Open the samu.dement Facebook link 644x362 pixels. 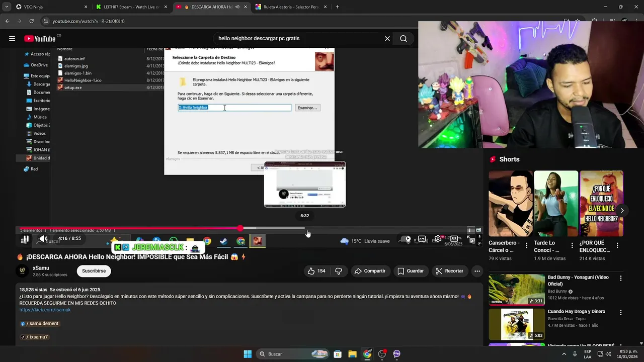pos(40,323)
